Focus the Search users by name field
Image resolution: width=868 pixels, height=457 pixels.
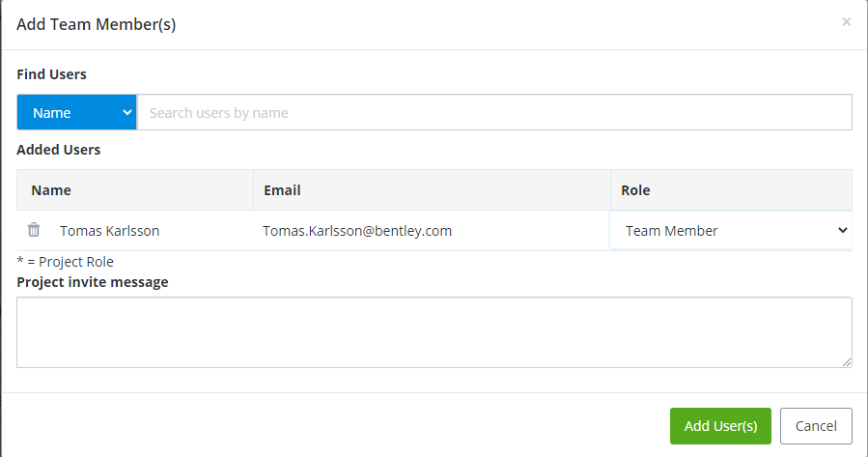tap(494, 112)
